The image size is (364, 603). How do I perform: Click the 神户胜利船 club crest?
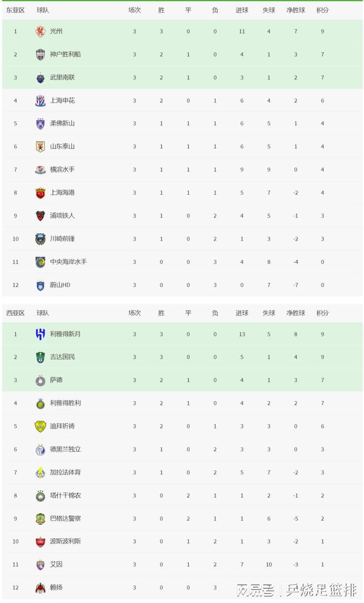(40, 55)
